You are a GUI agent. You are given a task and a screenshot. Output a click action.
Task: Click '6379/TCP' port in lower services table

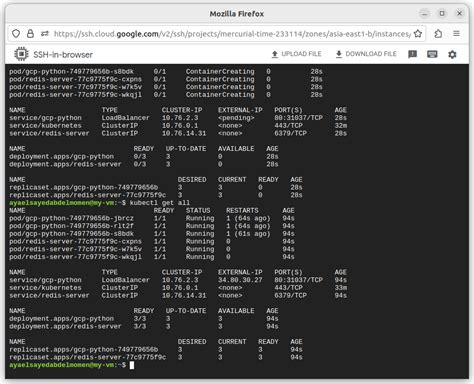[290, 296]
